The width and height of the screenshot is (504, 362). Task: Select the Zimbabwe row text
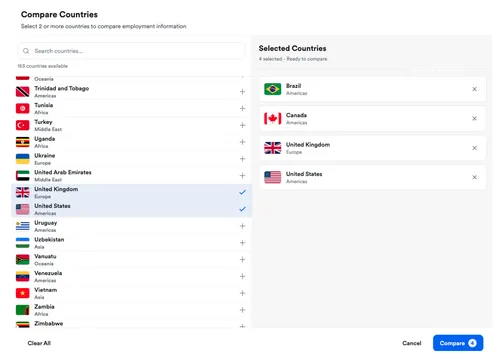pyautogui.click(x=49, y=323)
